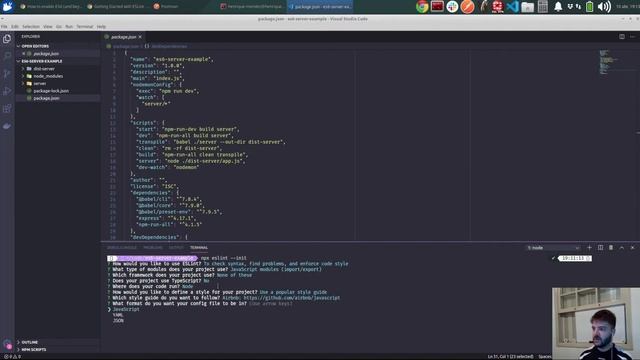Open the File menu
This screenshot has width=640, height=360.
pyautogui.click(x=4, y=27)
